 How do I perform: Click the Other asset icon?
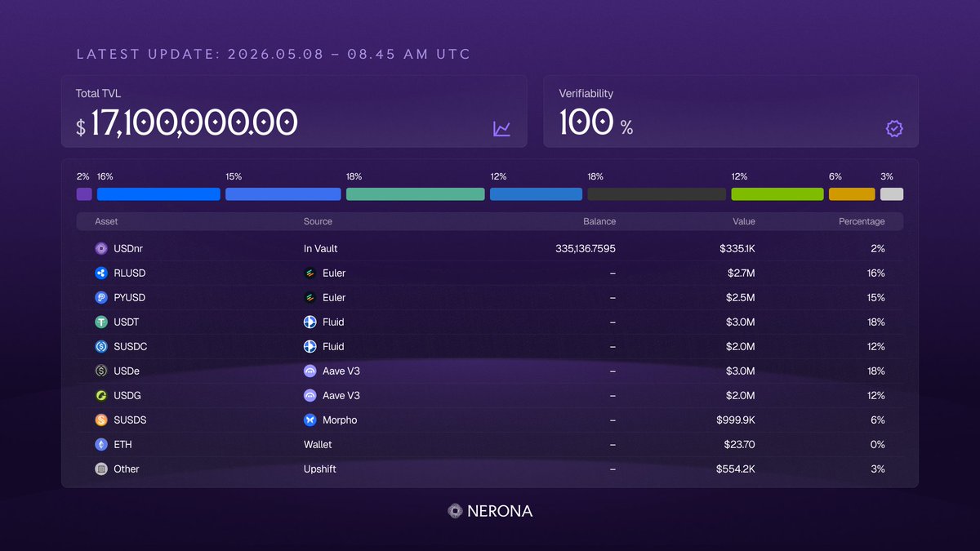coord(101,469)
